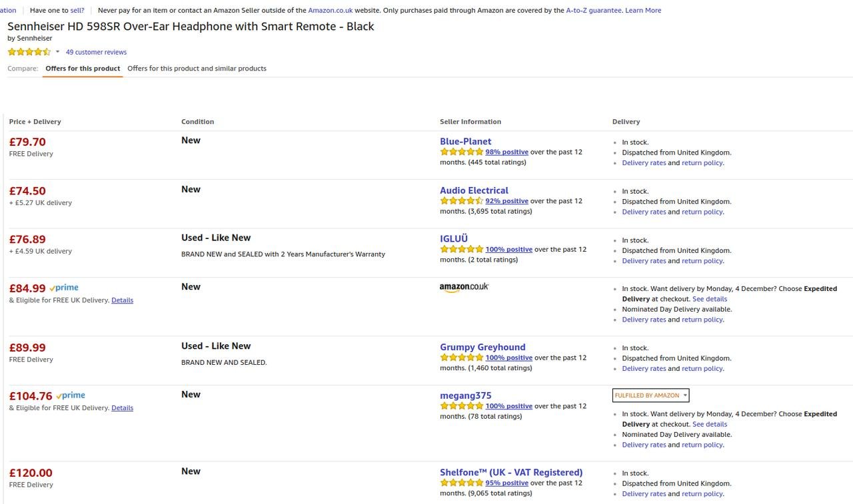The height and width of the screenshot is (504, 853).
Task: View megang375's 100% positive feedback link
Action: 508,406
